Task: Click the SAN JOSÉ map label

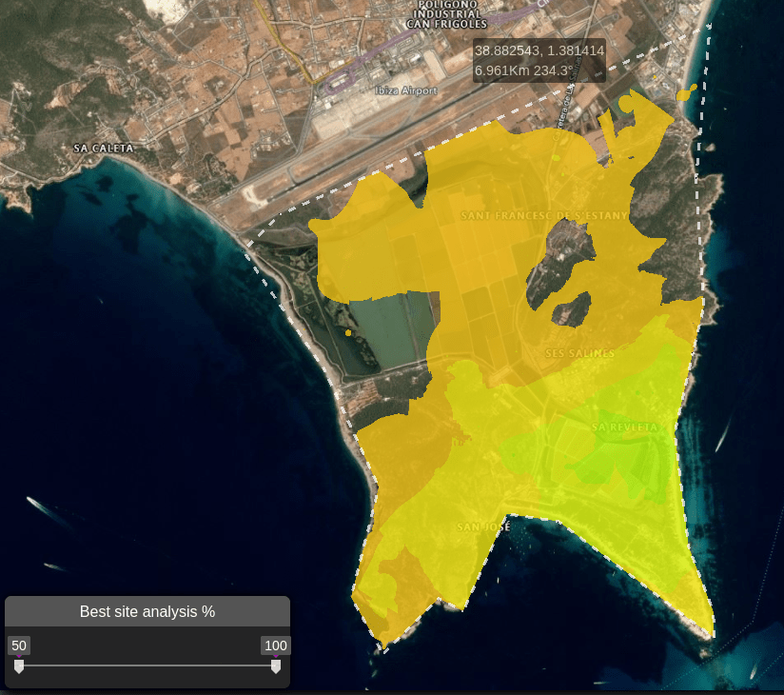Action: [483, 526]
